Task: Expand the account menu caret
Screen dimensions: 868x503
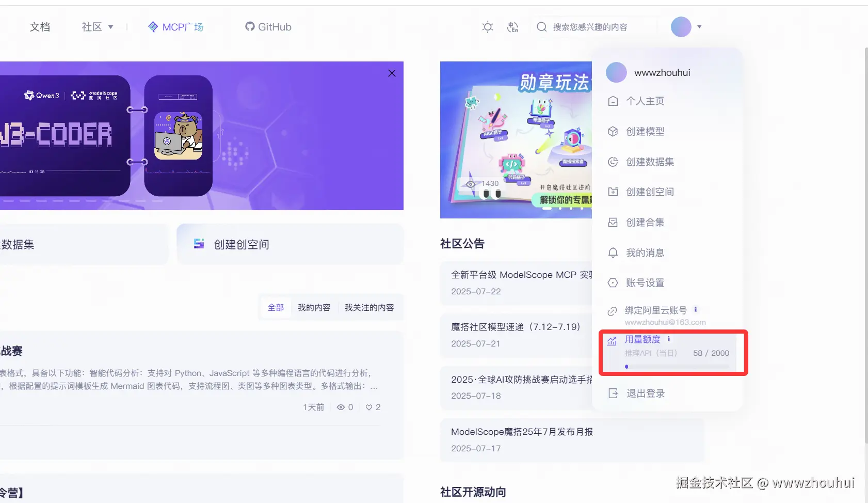Action: (699, 27)
